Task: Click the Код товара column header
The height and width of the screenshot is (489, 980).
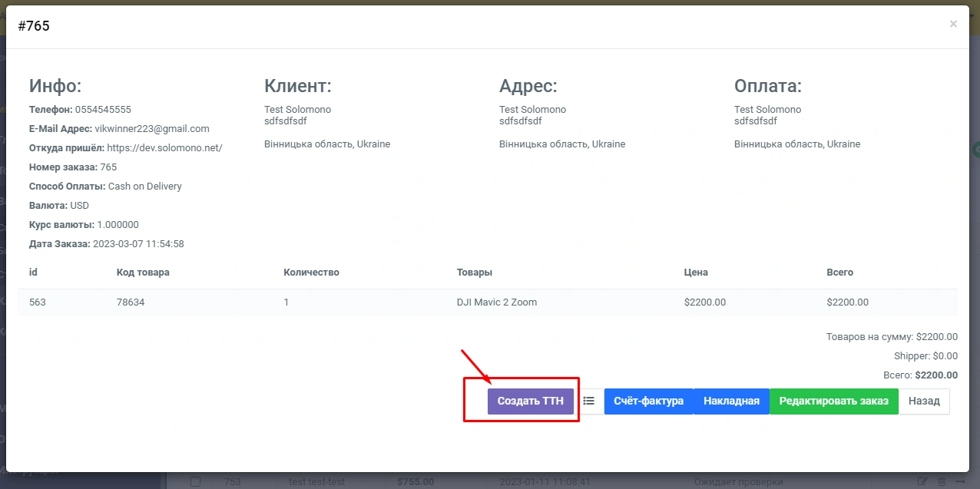Action: [143, 273]
